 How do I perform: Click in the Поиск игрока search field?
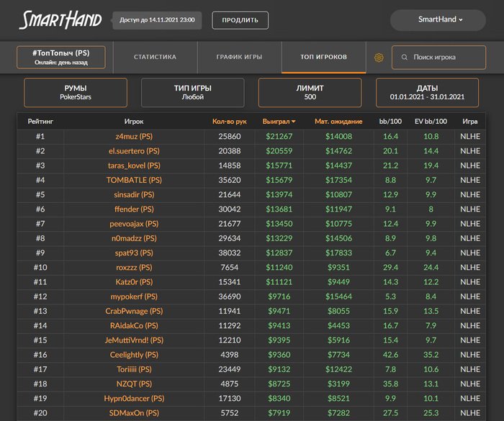(x=441, y=58)
